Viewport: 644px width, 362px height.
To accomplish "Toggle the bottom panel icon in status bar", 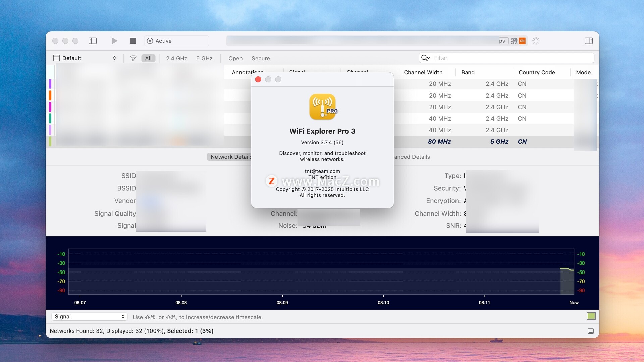I will point(591,331).
